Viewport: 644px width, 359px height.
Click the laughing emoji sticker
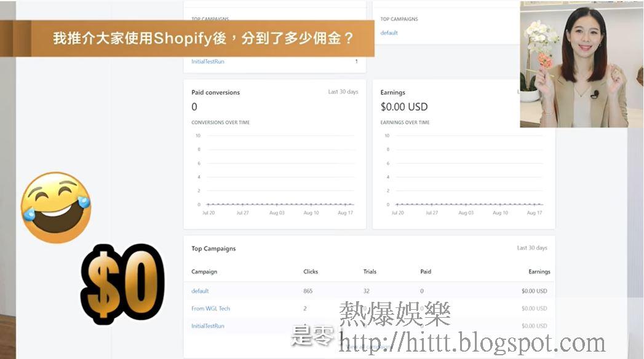tap(56, 208)
